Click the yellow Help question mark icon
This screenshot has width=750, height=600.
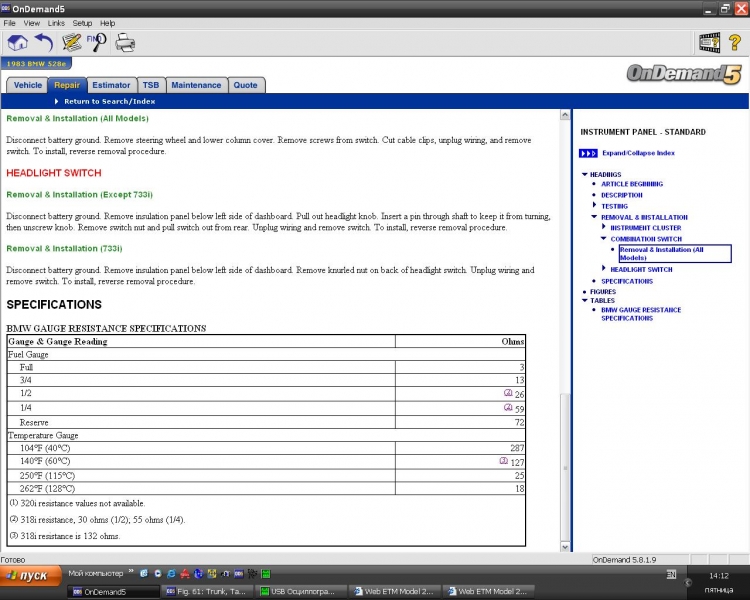tap(733, 42)
